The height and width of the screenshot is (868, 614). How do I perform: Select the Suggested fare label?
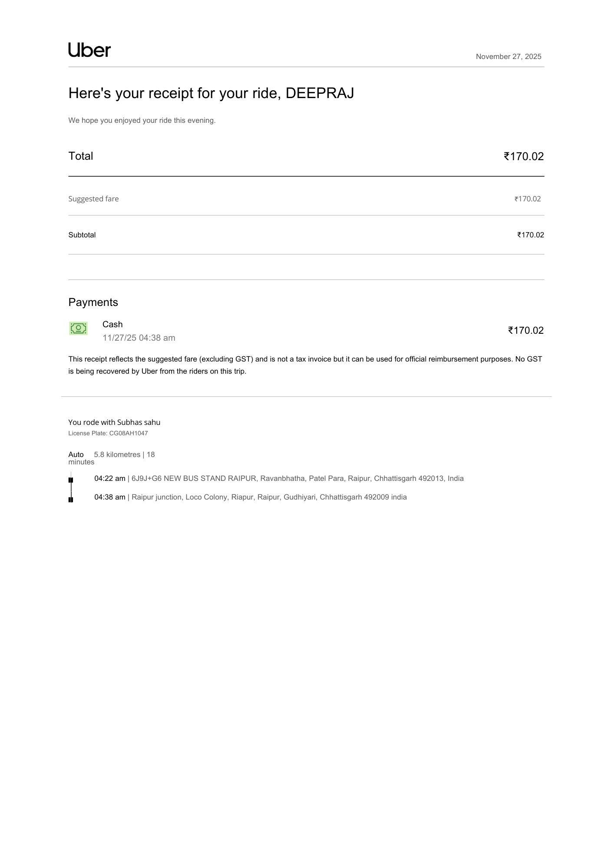93,199
